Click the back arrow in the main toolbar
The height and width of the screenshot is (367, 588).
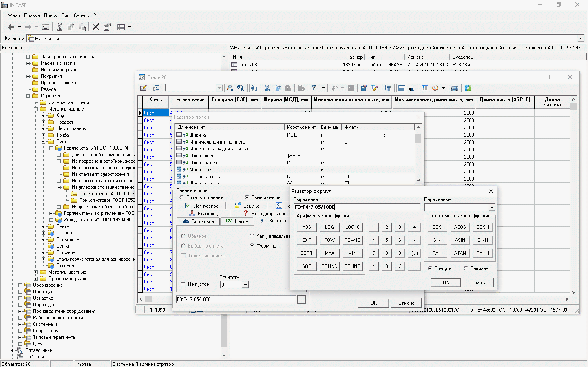(11, 27)
